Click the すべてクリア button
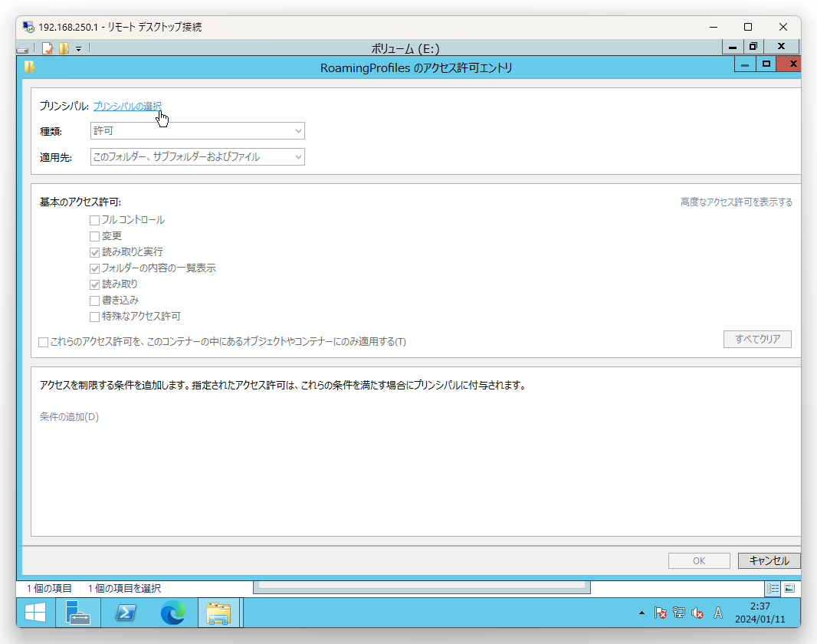 [x=757, y=339]
